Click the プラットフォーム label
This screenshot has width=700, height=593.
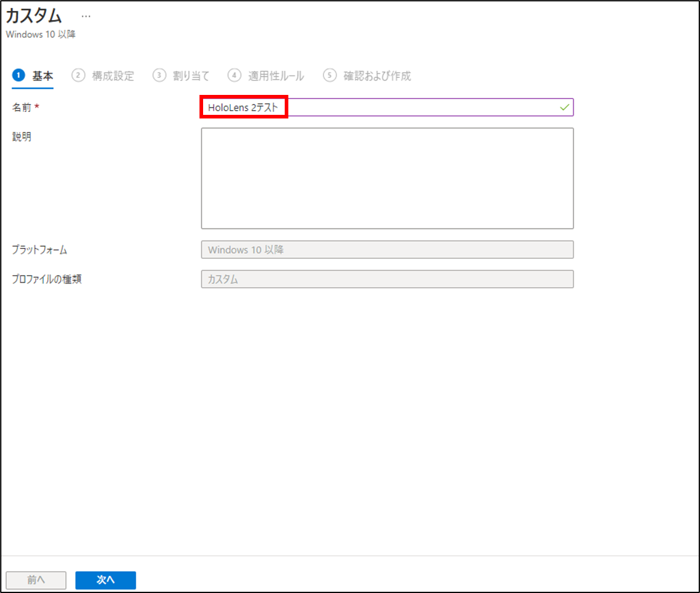tap(39, 250)
